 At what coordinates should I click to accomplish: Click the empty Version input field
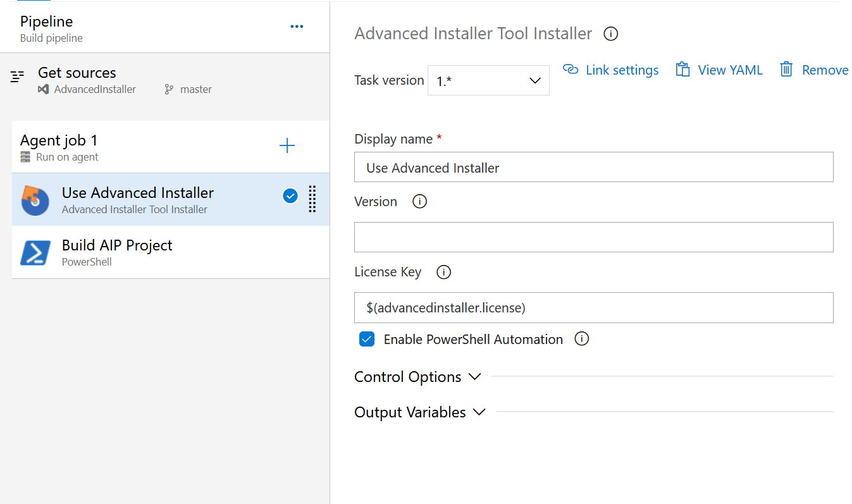coord(594,237)
